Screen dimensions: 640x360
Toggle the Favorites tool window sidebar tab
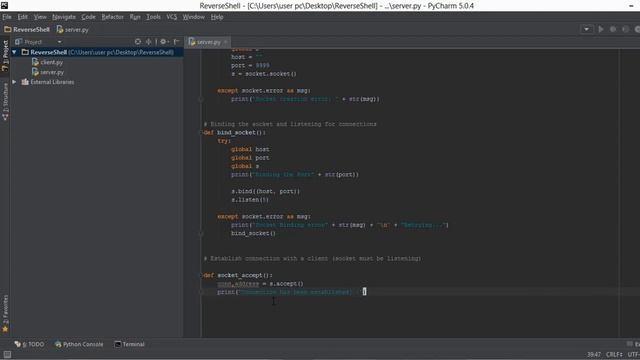[5, 313]
